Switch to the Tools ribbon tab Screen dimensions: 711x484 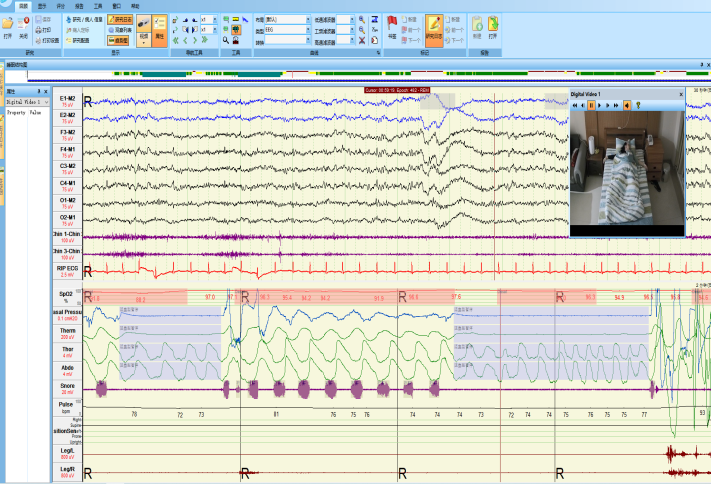coord(97,5)
